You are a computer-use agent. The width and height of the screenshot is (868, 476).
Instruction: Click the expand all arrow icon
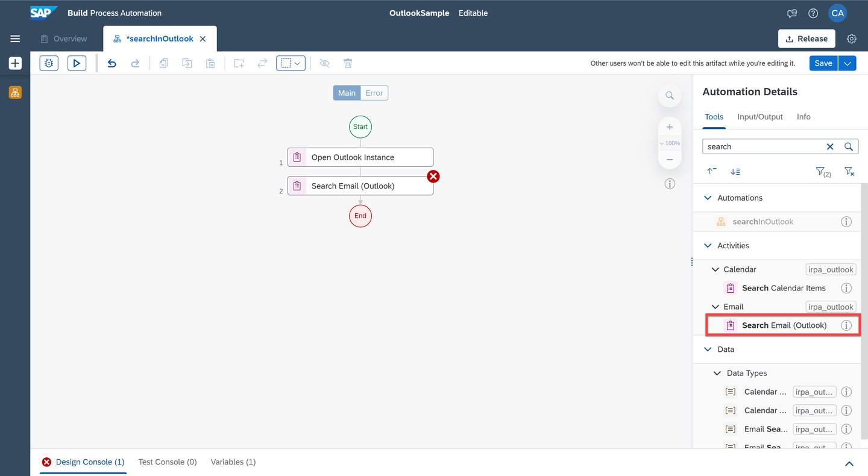(735, 171)
